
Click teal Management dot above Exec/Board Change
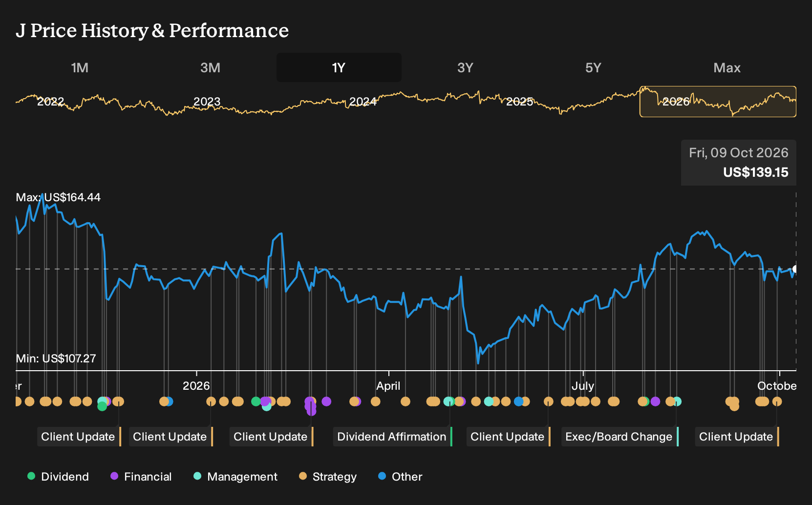[x=677, y=401]
